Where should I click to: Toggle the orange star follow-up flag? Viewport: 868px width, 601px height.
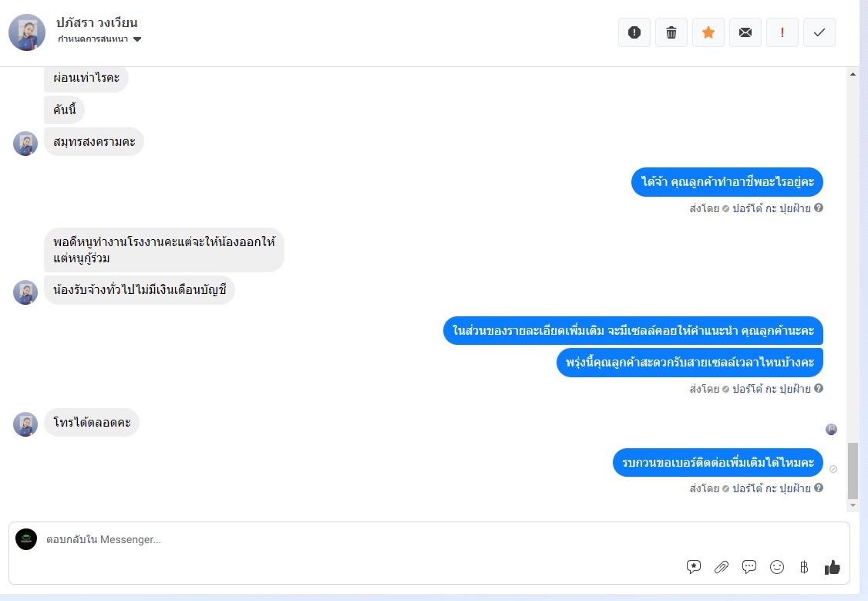708,32
